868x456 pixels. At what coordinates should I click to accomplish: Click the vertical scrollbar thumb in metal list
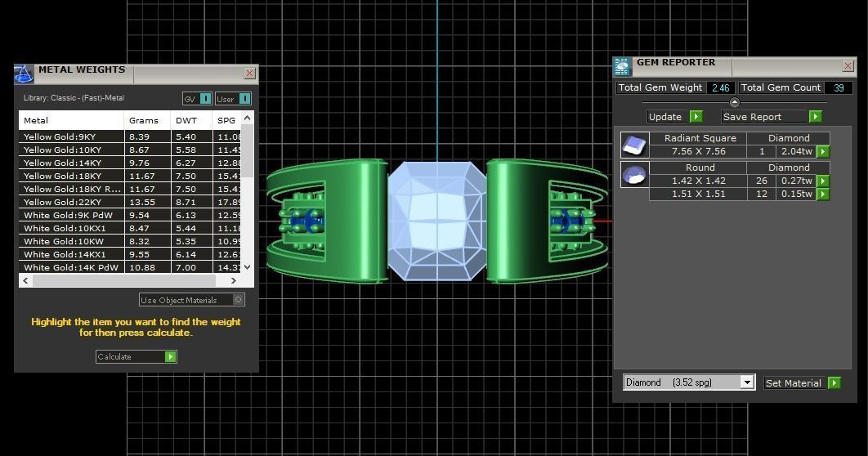[248, 150]
